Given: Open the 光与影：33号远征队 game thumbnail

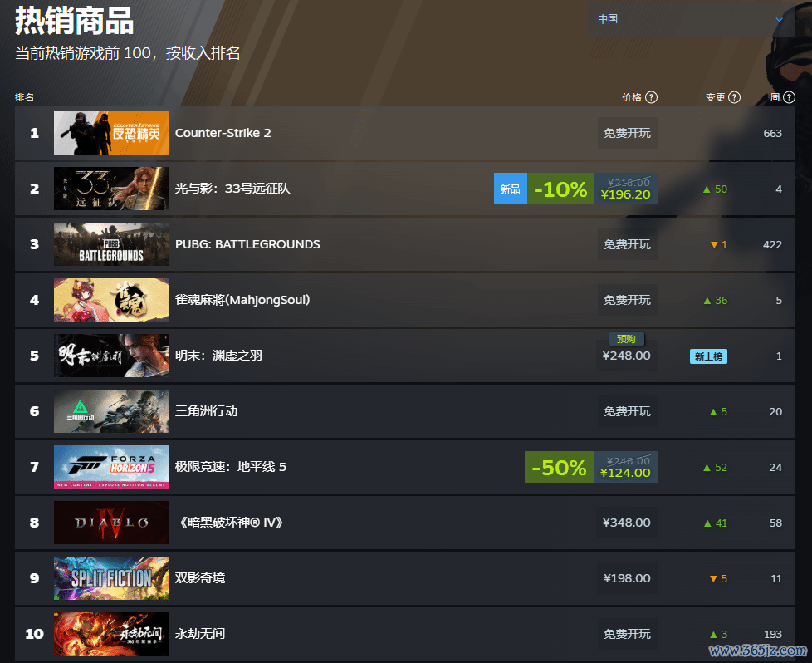Looking at the screenshot, I should click(111, 189).
